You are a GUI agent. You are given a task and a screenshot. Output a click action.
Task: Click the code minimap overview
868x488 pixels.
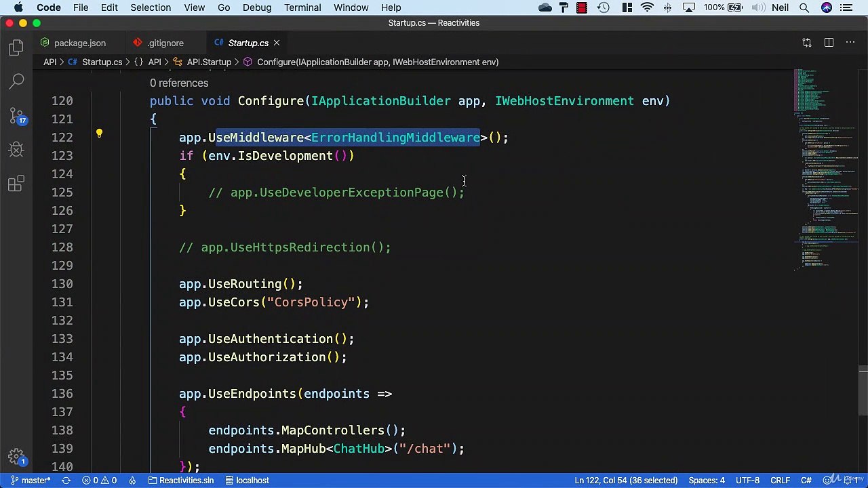(x=825, y=169)
